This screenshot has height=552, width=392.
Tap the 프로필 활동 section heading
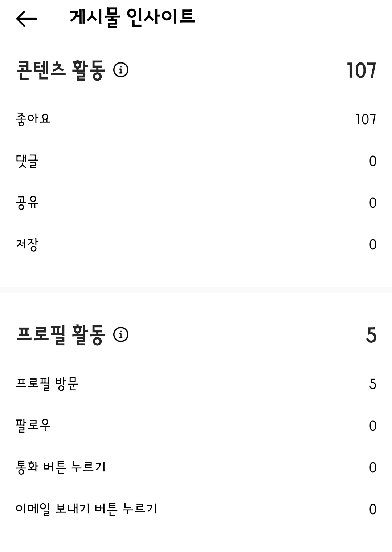pyautogui.click(x=61, y=335)
